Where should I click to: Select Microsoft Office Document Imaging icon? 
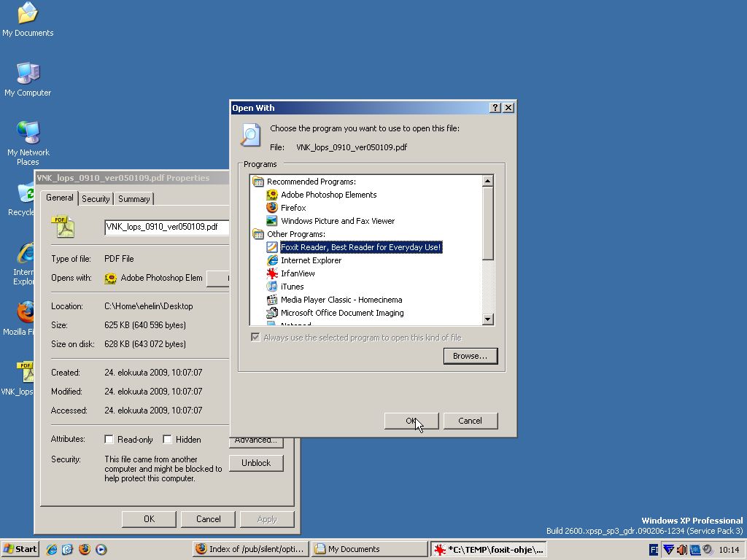(272, 313)
